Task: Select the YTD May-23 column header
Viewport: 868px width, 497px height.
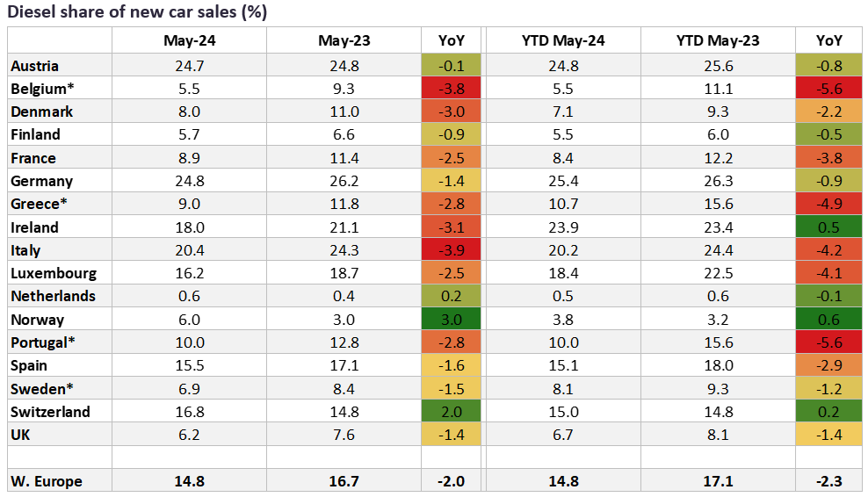Action: (718, 40)
